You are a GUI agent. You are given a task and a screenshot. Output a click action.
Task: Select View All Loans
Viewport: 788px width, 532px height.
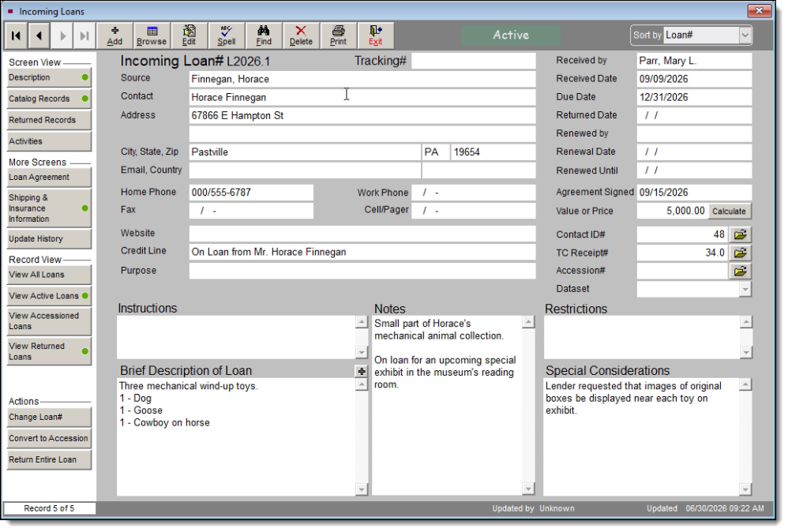point(49,275)
